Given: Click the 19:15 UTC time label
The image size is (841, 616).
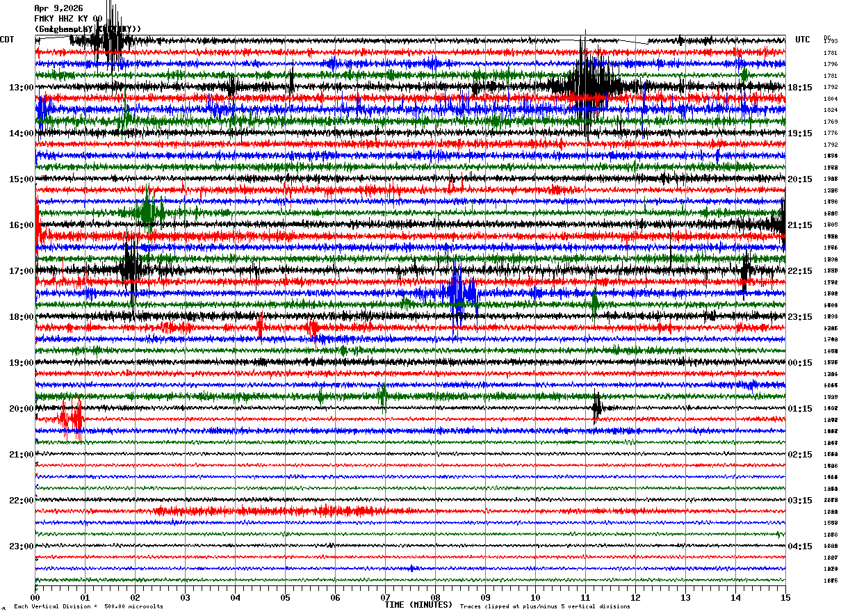Looking at the screenshot, I should tap(800, 133).
